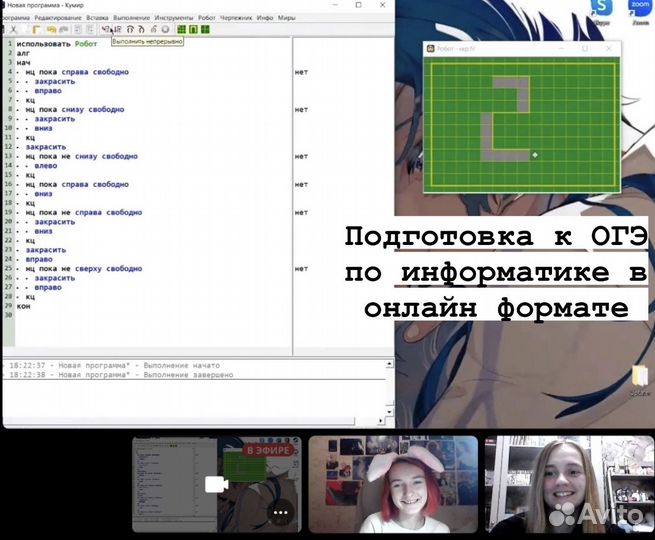Open the Чертежник menu

[237, 18]
